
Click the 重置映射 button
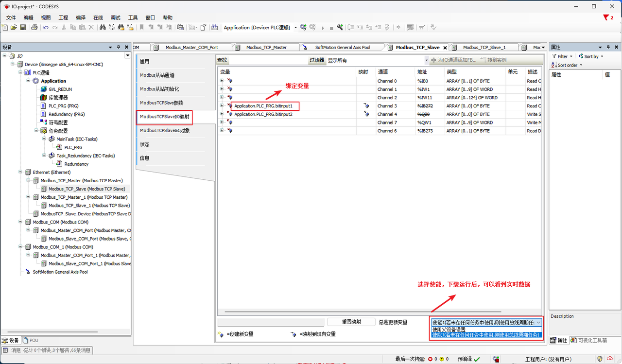[x=351, y=322]
